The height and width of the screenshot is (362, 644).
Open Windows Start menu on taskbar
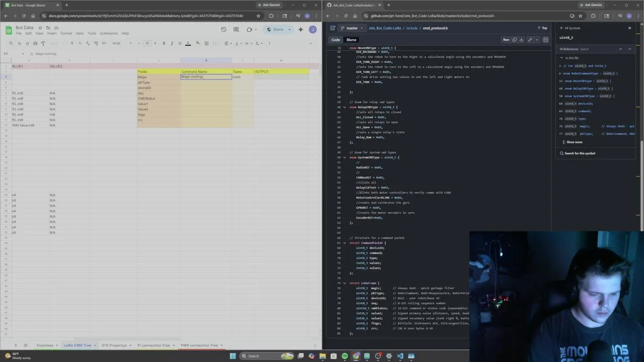pos(232,356)
